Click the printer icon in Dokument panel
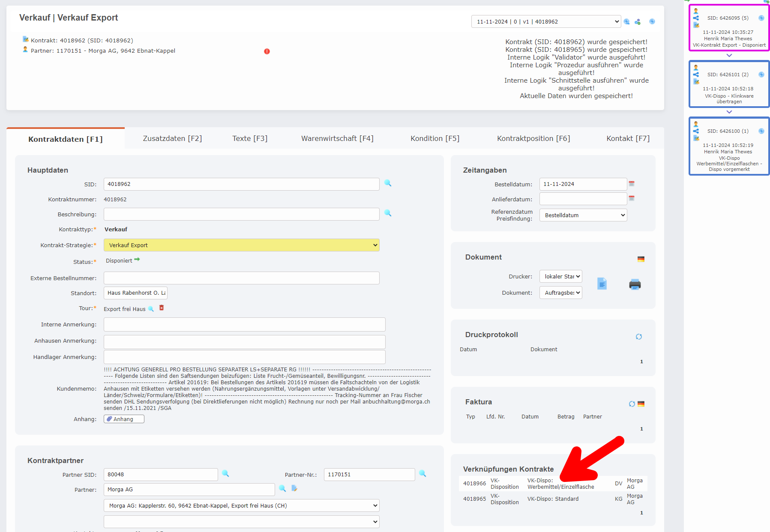 (635, 284)
